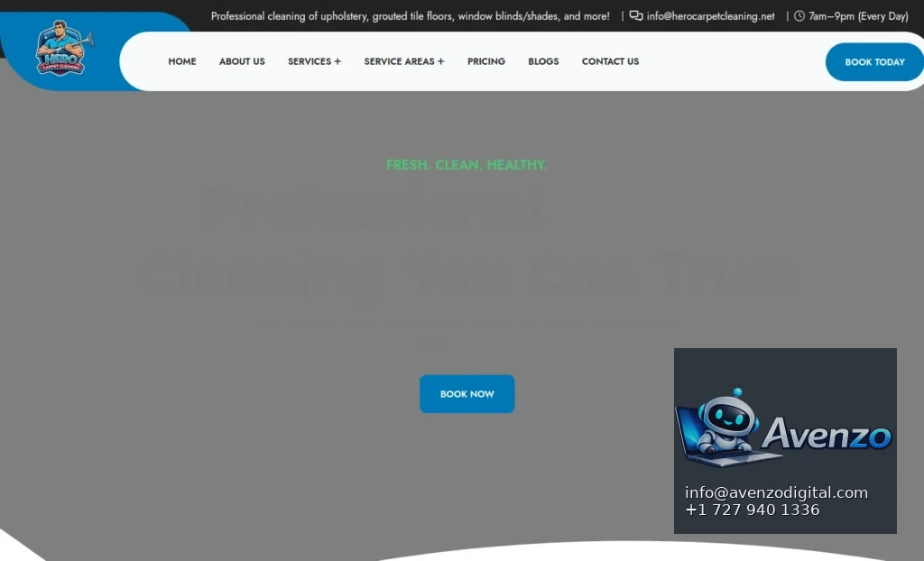Click the Hero Carpet Cleaning logo
924x561 pixels.
[63, 49]
